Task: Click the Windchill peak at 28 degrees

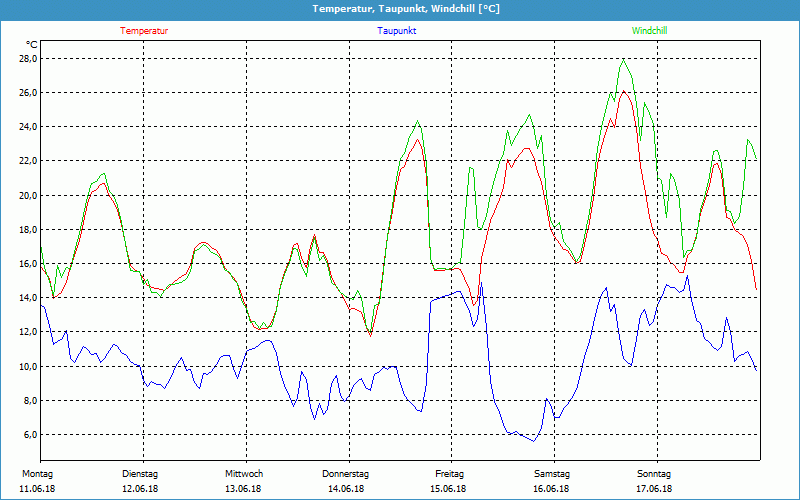Action: pos(623,59)
